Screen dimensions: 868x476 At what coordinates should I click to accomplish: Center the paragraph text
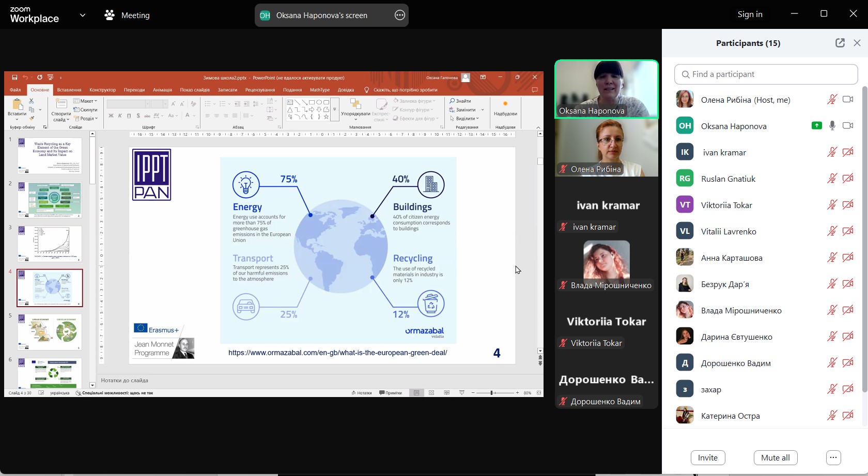coord(216,116)
